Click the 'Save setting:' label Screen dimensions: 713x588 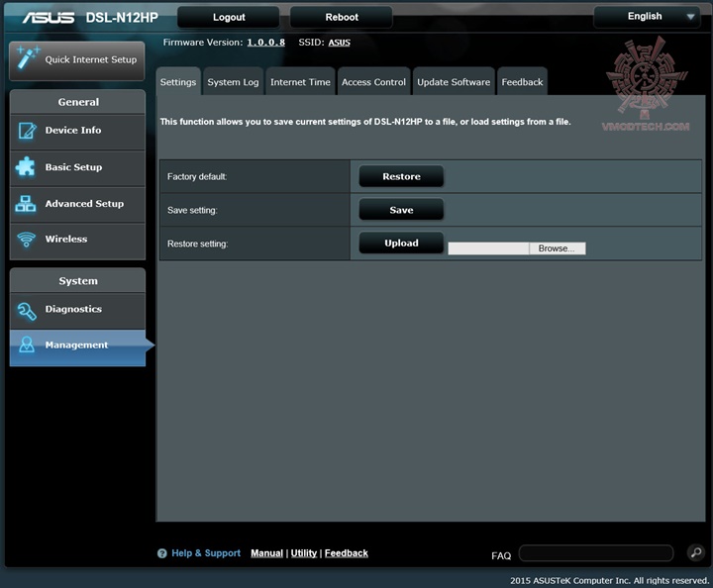192,210
